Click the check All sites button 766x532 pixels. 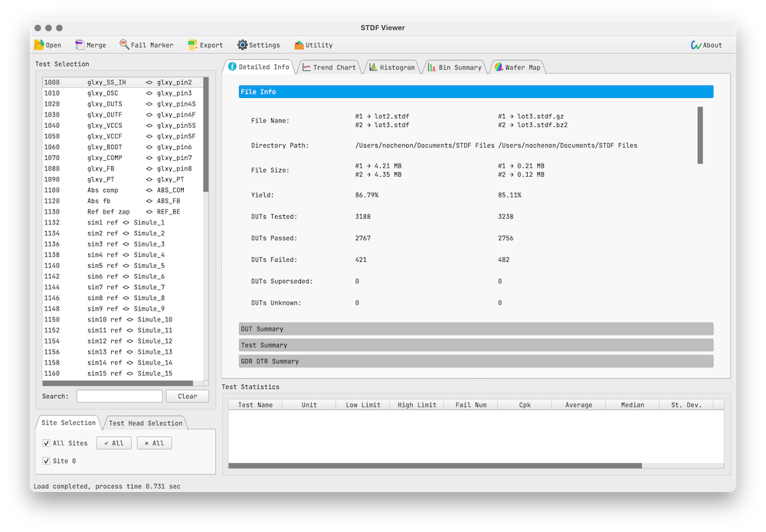coord(114,443)
